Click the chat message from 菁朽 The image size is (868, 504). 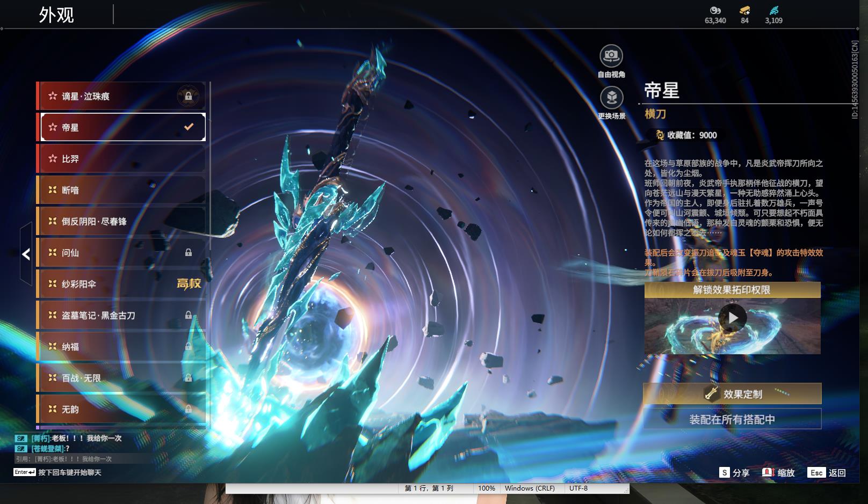pyautogui.click(x=76, y=438)
